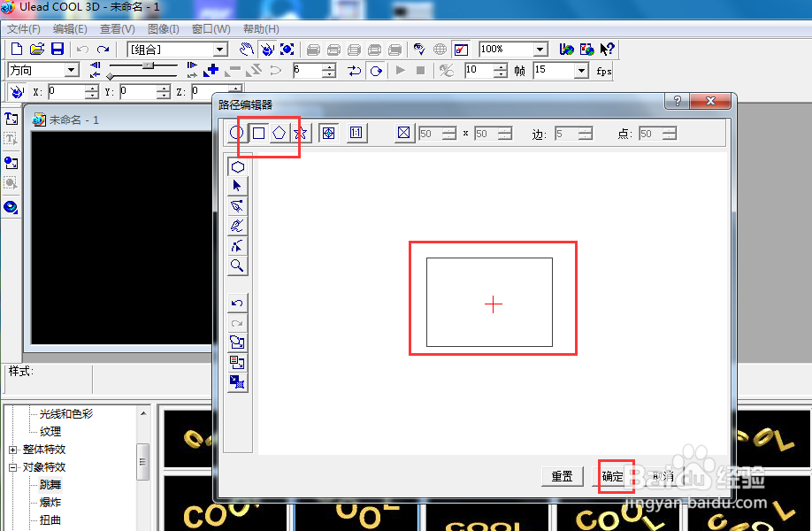Click the redo arrow in path editor sidebar
812x531 pixels.
point(237,323)
